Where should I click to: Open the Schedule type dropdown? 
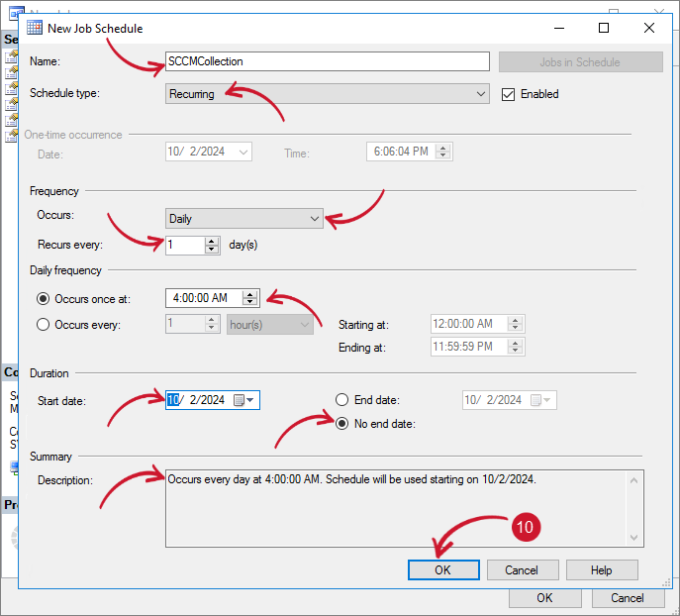pyautogui.click(x=480, y=94)
